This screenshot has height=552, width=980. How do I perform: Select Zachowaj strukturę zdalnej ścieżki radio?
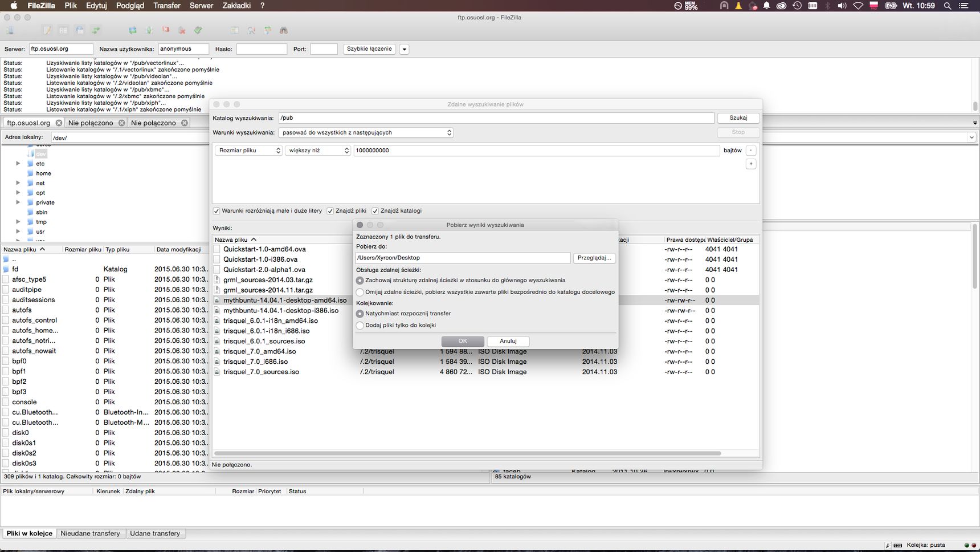tap(360, 281)
